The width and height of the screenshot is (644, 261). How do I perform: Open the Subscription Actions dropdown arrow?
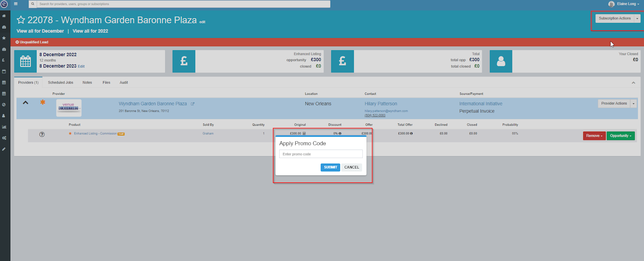pyautogui.click(x=637, y=18)
